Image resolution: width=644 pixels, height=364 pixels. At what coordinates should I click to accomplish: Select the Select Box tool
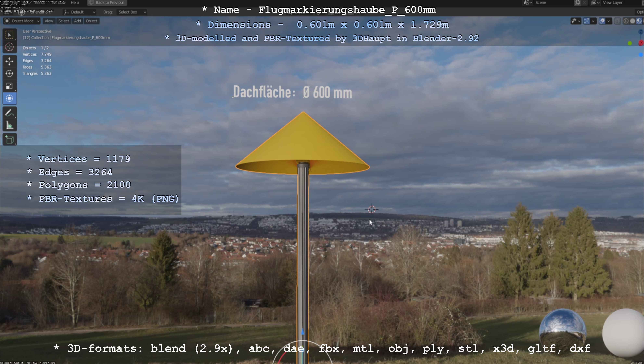click(9, 35)
